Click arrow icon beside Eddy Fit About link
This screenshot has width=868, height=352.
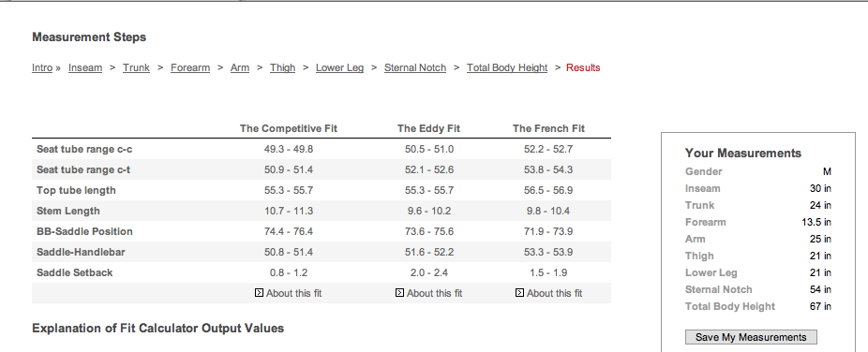[x=399, y=293]
